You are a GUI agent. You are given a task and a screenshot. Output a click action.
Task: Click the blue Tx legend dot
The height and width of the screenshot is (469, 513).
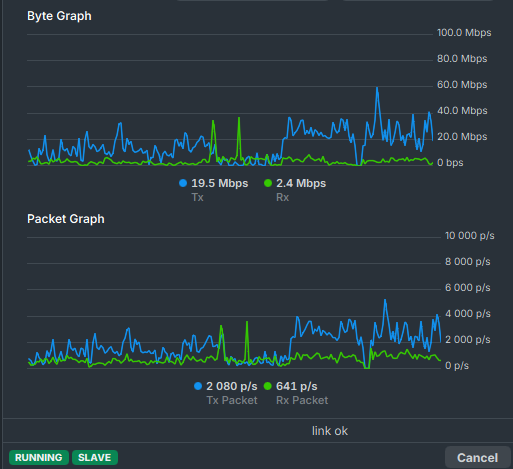(183, 183)
